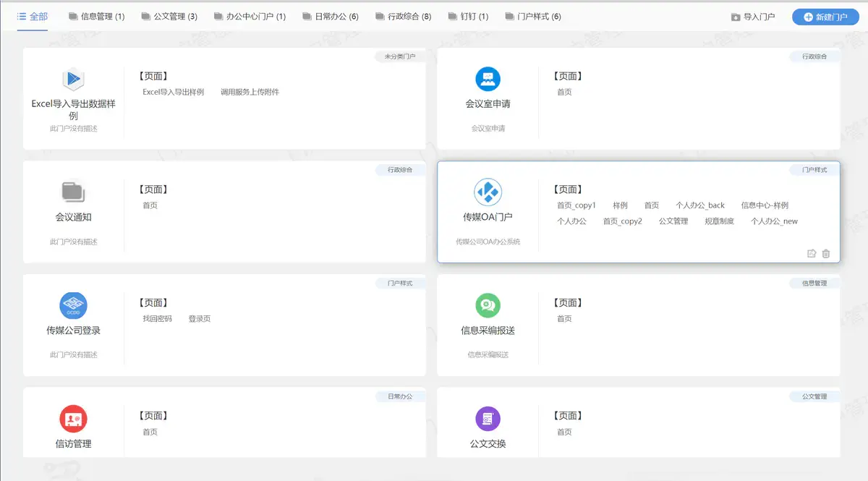Open the 找回密码 page link
The width and height of the screenshot is (868, 481).
point(157,318)
